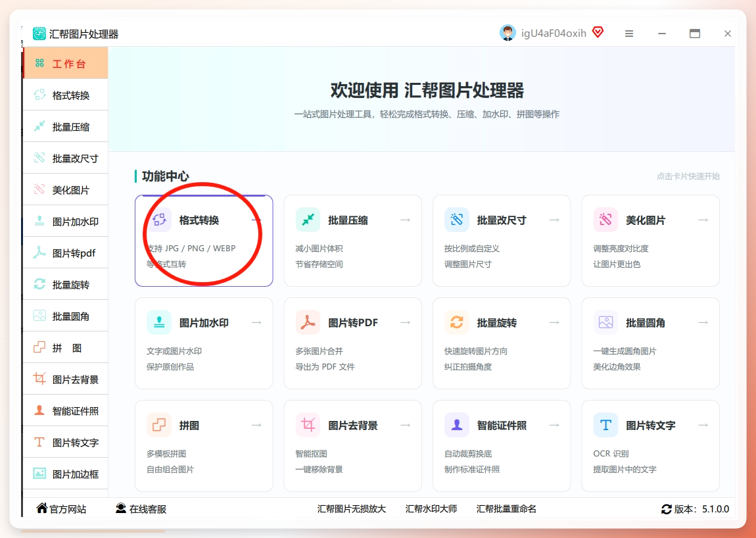This screenshot has width=756, height=538.
Task: Open the 工作台 sidebar tab
Action: pos(66,63)
